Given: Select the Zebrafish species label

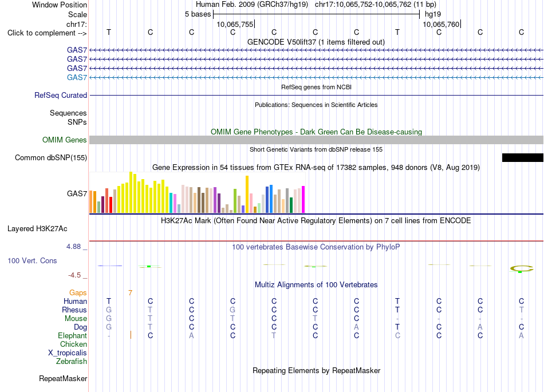Looking at the screenshot, I should coord(72,361).
